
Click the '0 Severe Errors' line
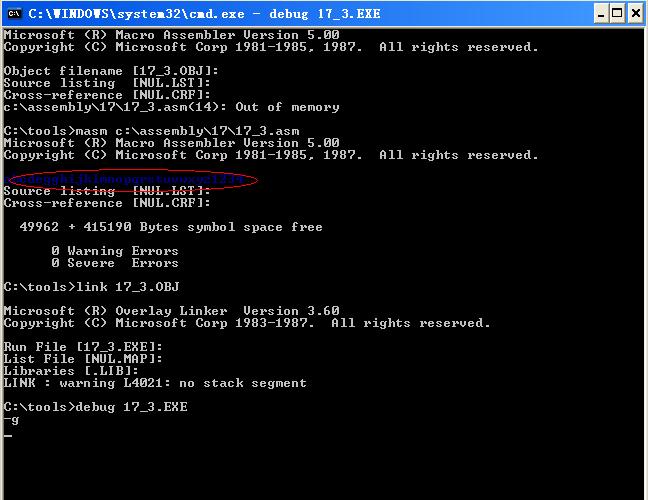(x=115, y=263)
